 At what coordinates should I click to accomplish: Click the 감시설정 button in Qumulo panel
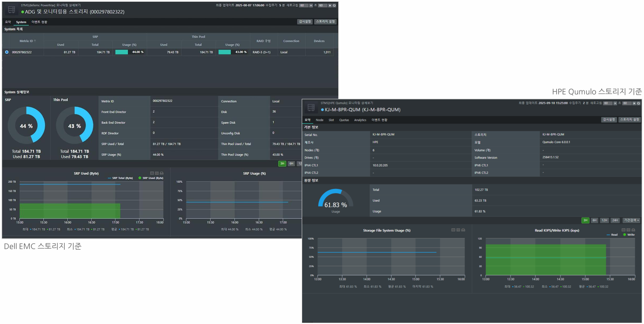click(609, 119)
